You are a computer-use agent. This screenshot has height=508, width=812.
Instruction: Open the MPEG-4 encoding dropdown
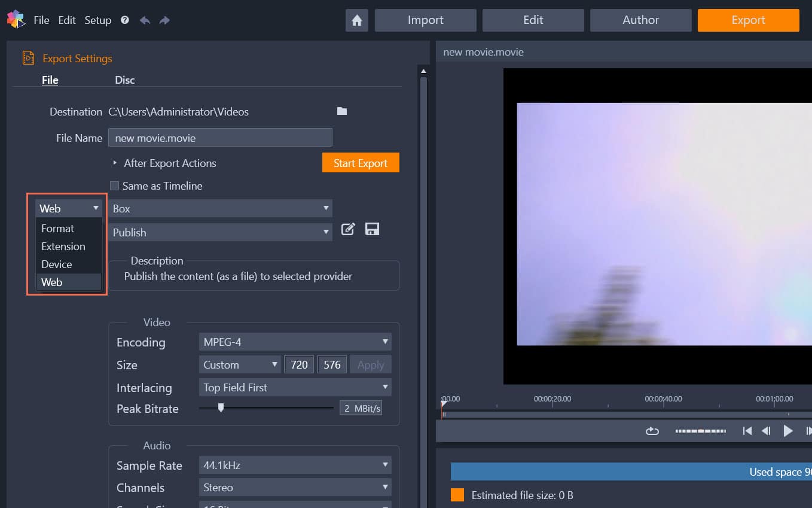tap(295, 342)
